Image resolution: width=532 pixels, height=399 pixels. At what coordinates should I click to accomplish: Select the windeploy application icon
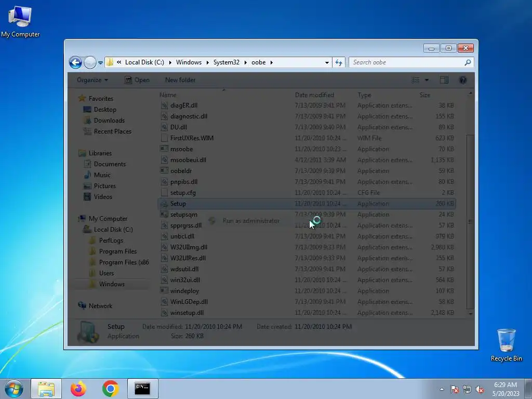pos(164,291)
